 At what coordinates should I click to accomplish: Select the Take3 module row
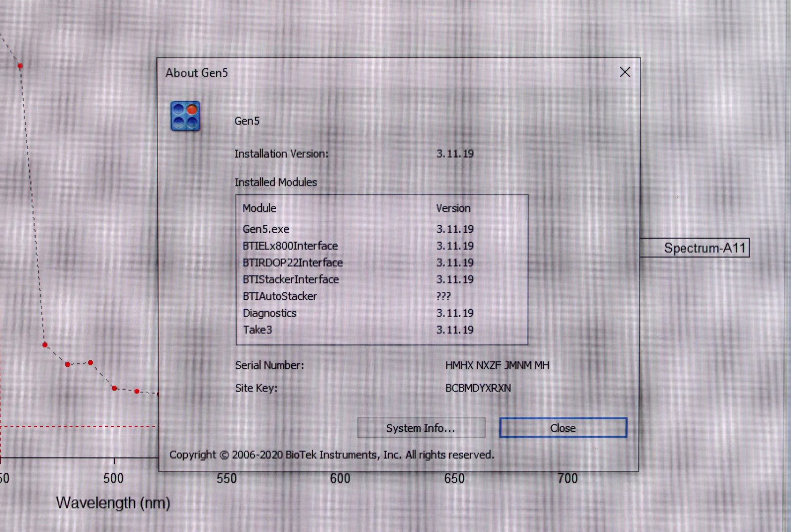[258, 330]
